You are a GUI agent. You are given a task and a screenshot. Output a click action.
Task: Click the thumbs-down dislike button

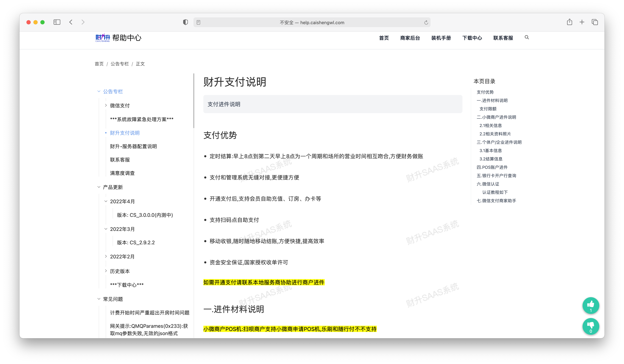[x=591, y=326]
